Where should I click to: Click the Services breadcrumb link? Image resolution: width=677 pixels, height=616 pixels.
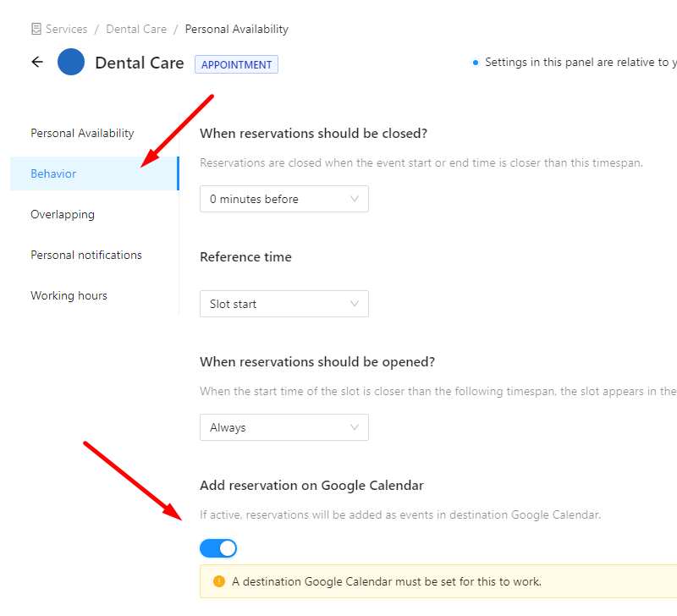pos(66,30)
